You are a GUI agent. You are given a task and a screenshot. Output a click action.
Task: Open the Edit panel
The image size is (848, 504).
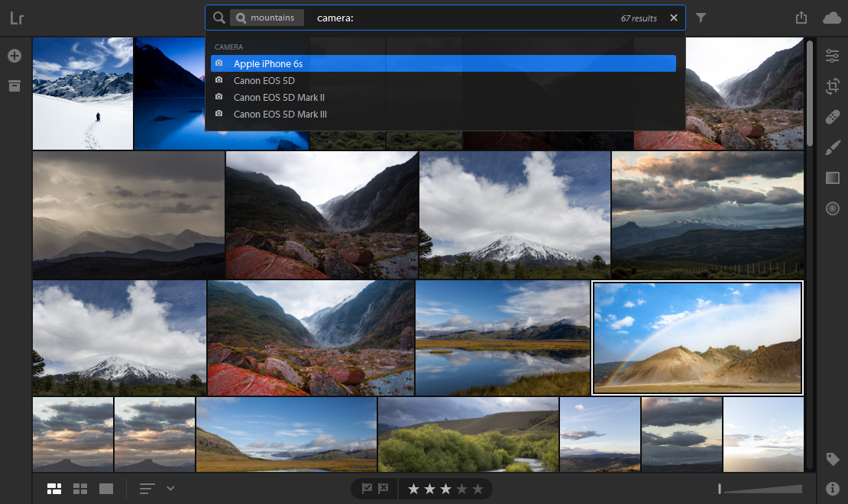[833, 55]
